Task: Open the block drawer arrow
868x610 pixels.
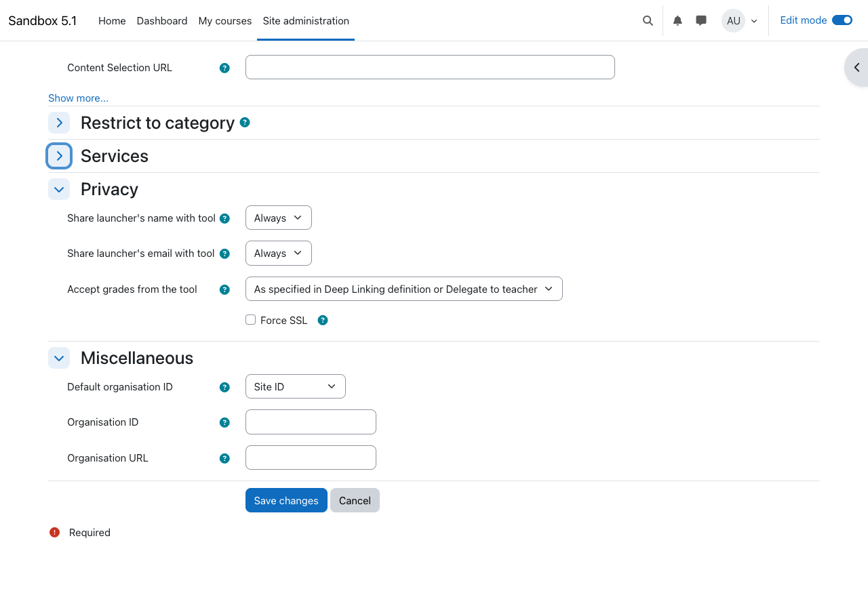Action: 856,67
